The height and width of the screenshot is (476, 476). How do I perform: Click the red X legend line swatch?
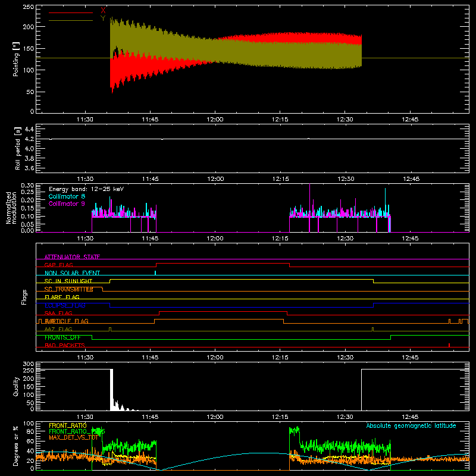(71, 12)
